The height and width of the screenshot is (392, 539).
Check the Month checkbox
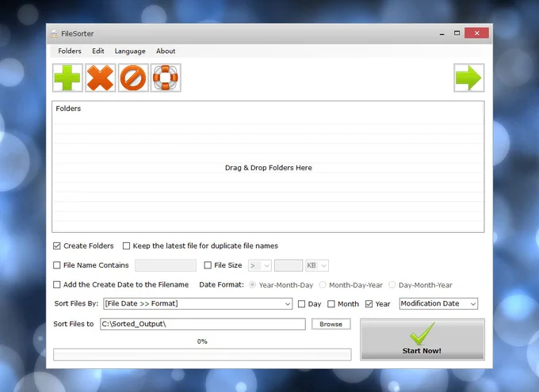click(x=331, y=304)
